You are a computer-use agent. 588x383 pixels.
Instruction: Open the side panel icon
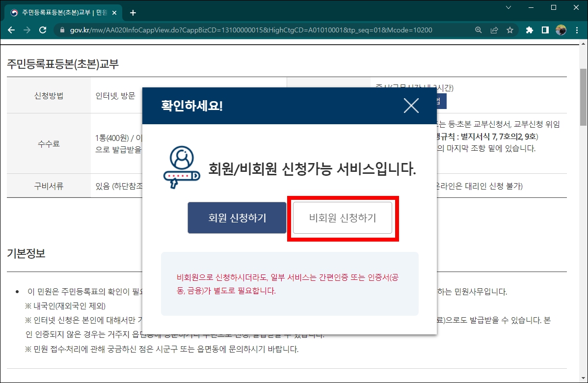(x=545, y=29)
